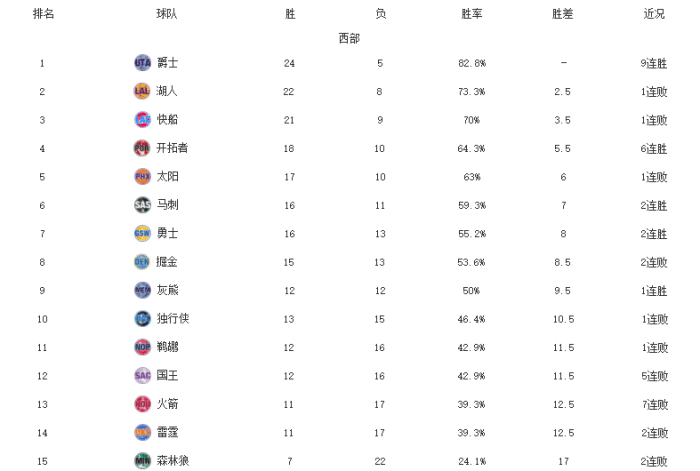Open the 湖人 team link
This screenshot has height=471, width=700.
coord(168,91)
